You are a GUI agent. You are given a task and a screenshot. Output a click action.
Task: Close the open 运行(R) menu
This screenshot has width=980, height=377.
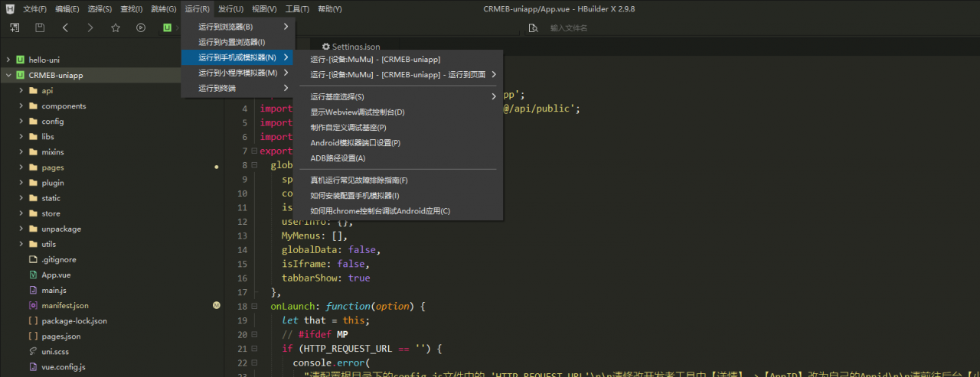(x=197, y=9)
